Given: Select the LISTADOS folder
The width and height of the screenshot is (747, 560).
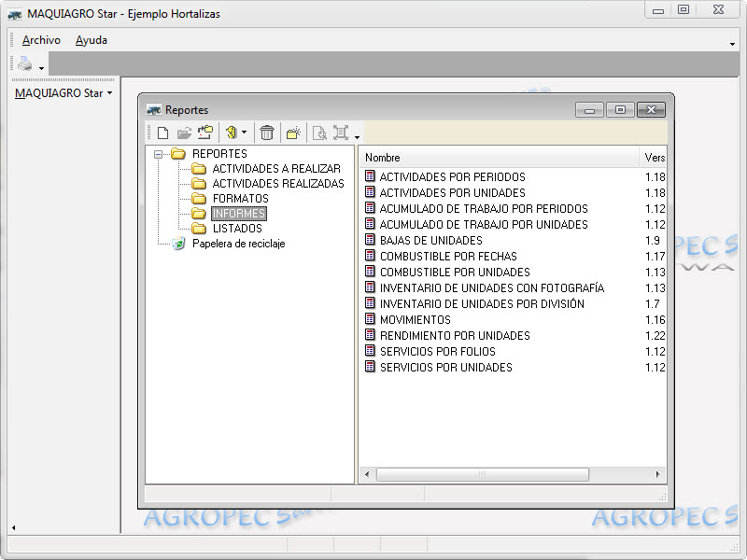Looking at the screenshot, I should (x=237, y=229).
